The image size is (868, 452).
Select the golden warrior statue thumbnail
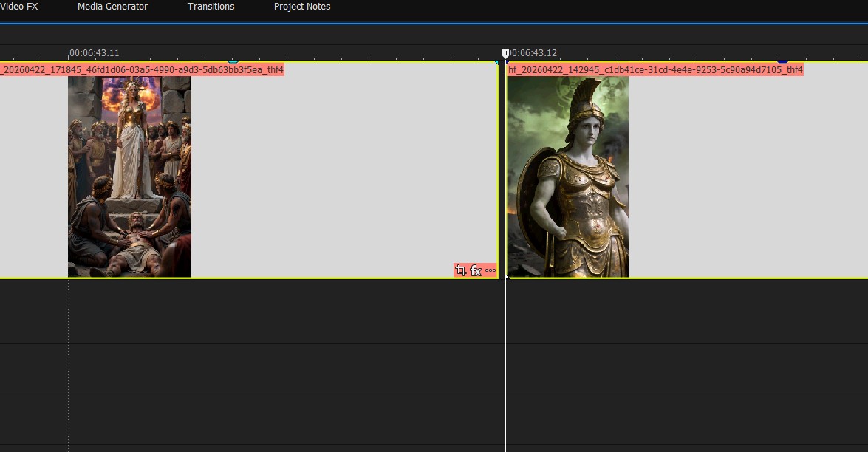click(x=567, y=176)
